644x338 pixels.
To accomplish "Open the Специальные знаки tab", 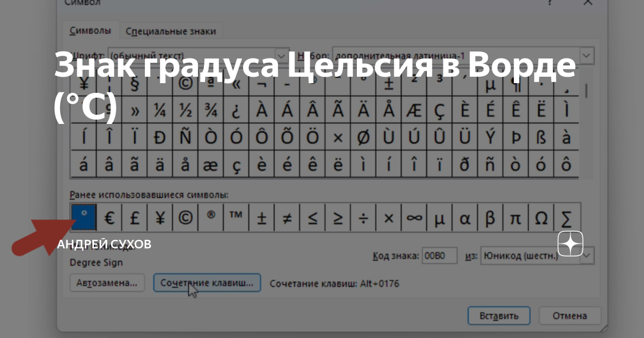I will pos(171,31).
